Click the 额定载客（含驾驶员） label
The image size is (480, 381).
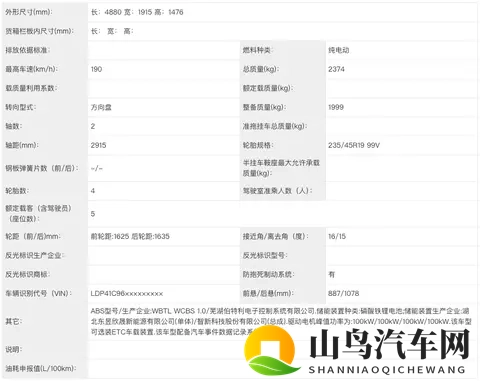[x=38, y=214]
